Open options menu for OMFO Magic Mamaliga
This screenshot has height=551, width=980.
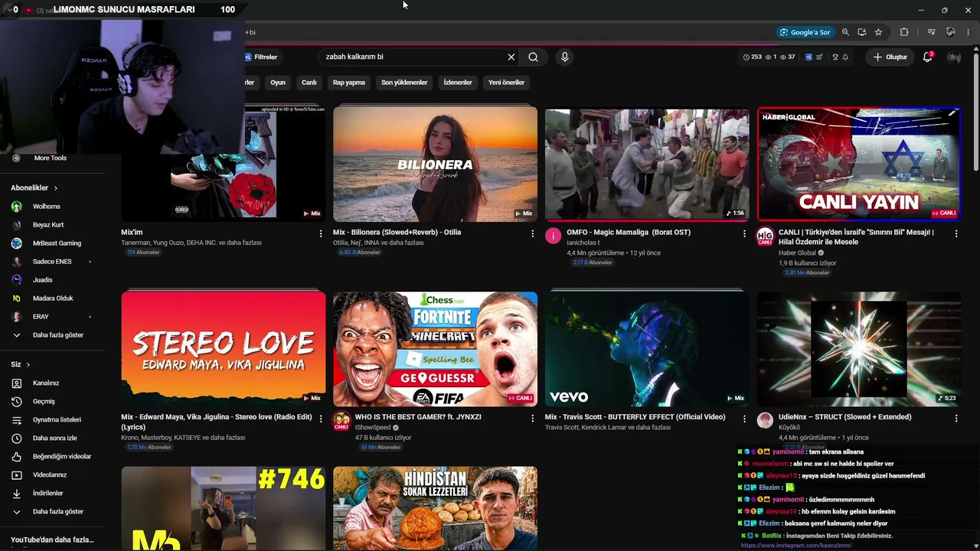[744, 233]
